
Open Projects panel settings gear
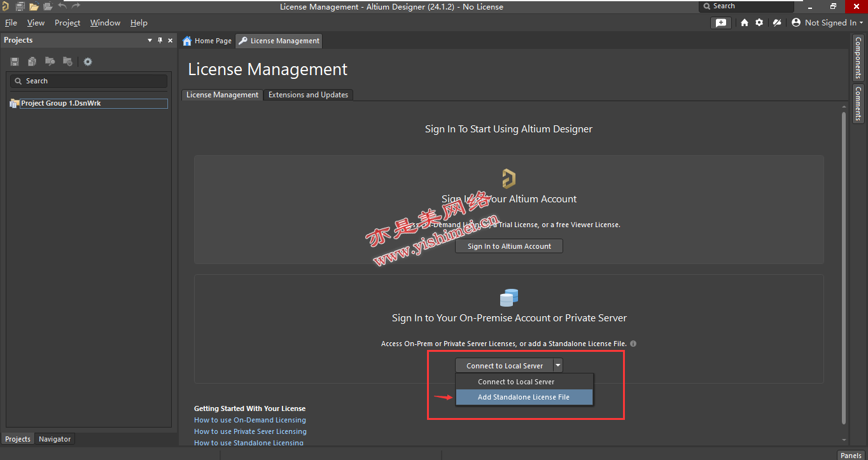click(88, 62)
